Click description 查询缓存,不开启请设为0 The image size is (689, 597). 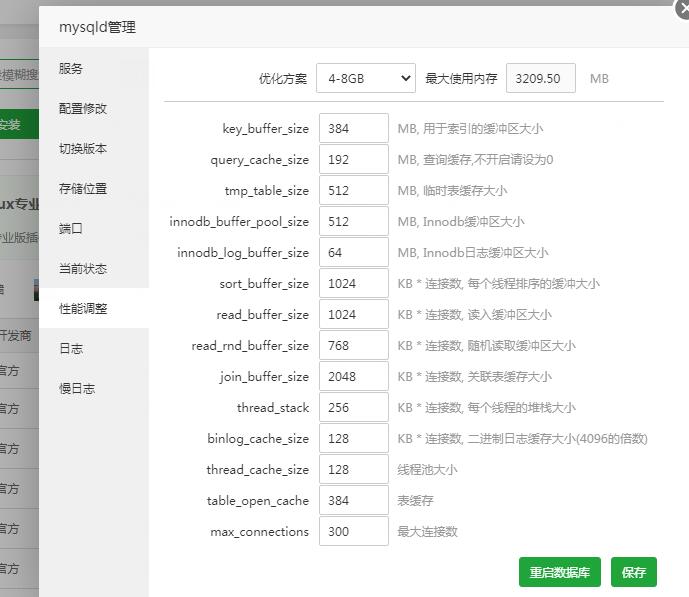click(488, 159)
